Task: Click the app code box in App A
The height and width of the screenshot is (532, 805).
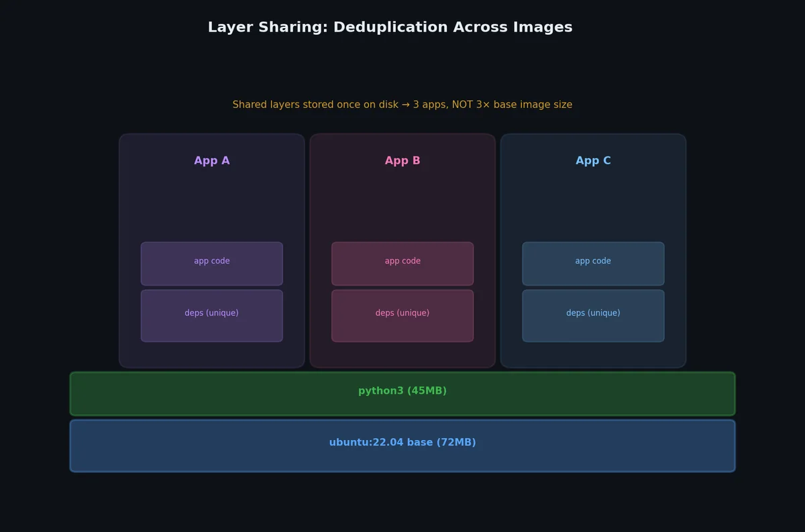Action: [x=212, y=264]
